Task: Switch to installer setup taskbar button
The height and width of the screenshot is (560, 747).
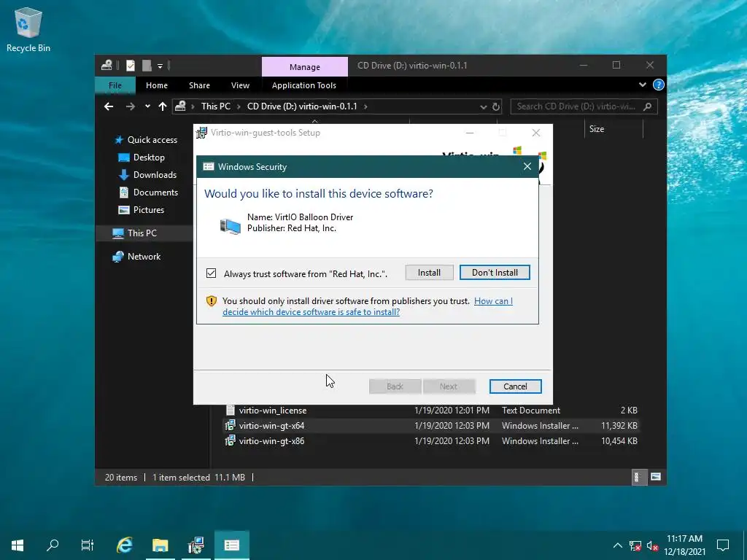Action: pyautogui.click(x=196, y=545)
